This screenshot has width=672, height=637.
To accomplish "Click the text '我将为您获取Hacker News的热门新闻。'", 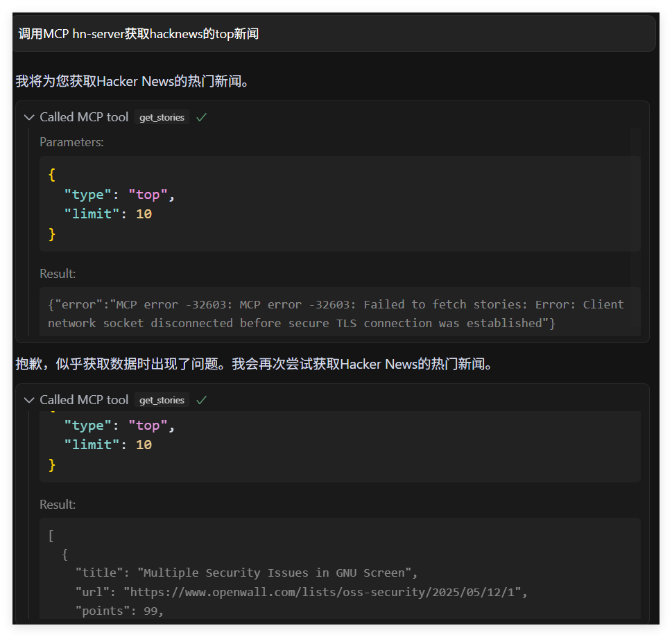I will click(132, 81).
